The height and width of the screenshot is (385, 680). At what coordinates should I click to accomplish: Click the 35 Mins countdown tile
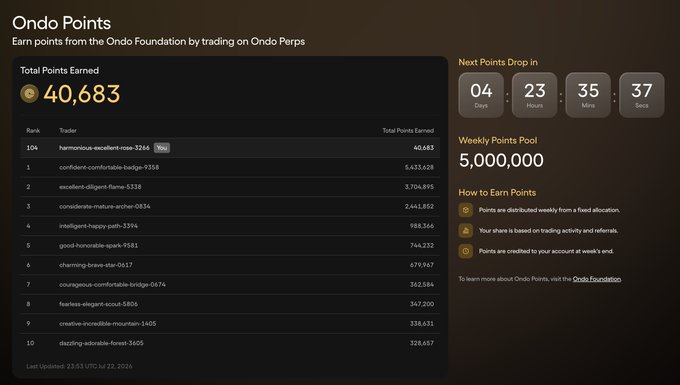[588, 95]
